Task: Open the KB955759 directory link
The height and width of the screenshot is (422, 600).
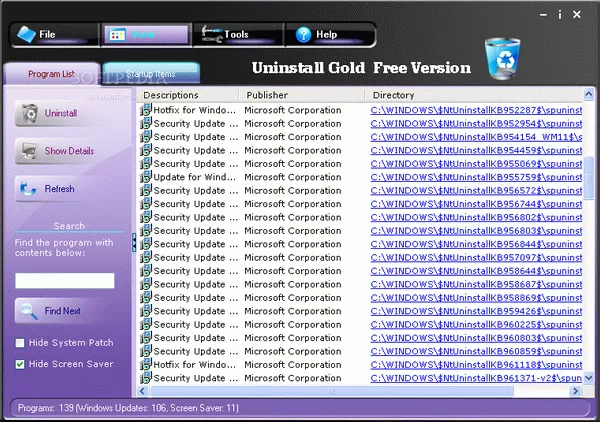Action: (476, 177)
